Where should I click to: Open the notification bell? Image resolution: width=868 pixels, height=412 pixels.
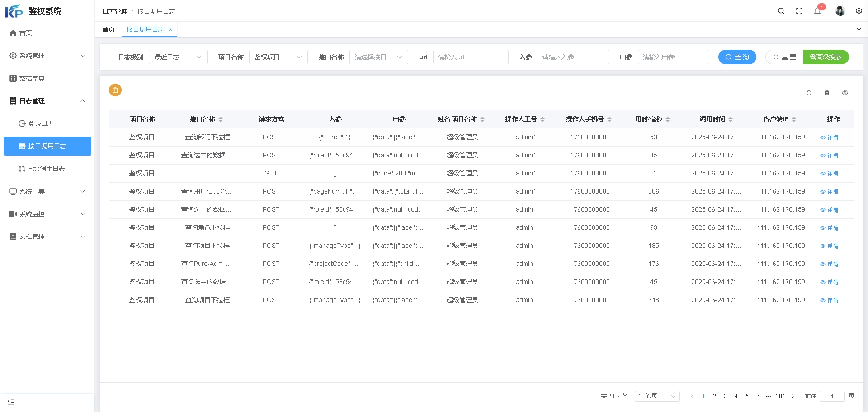pos(817,11)
